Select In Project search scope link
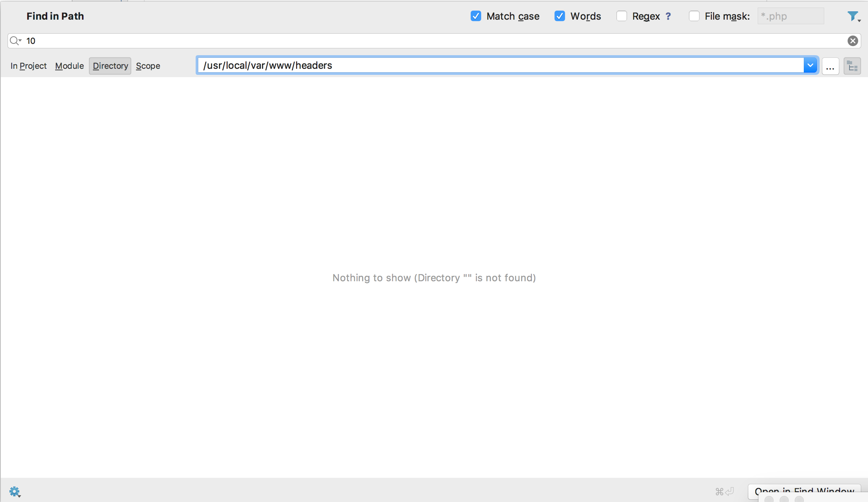 click(28, 66)
